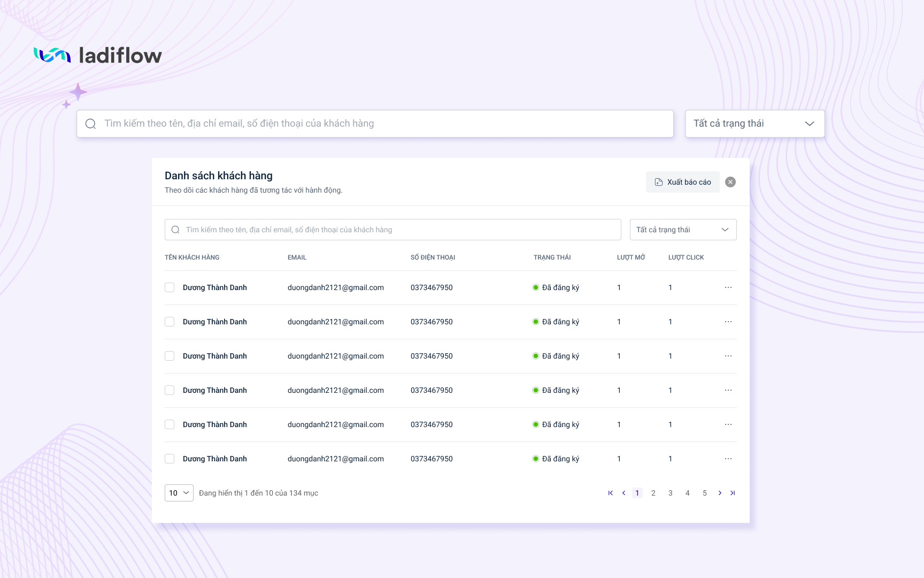Select the third customer row checkbox

click(x=170, y=356)
